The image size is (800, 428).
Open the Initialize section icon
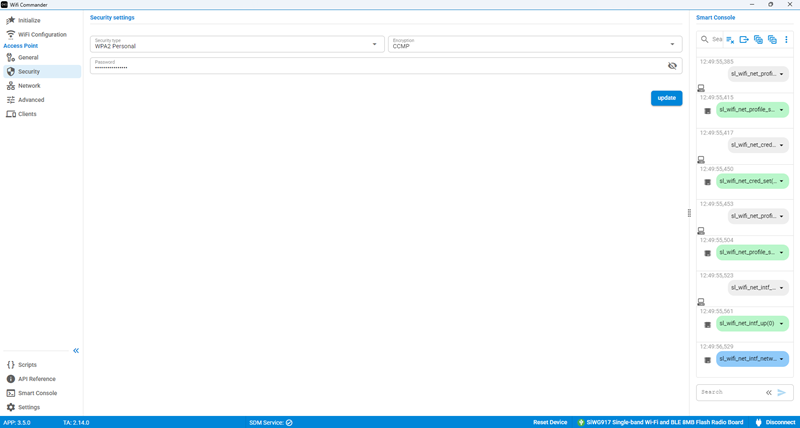coord(10,20)
